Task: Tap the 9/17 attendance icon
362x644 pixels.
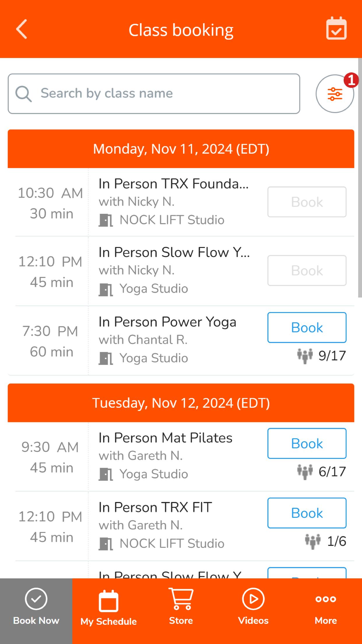Action: click(x=305, y=356)
